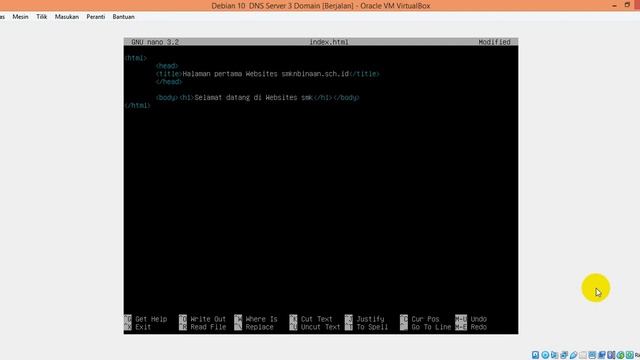Screen dimensions: 640x360
Task: Click 'smknbinaan.sch.id' in the title line
Action: coord(315,74)
